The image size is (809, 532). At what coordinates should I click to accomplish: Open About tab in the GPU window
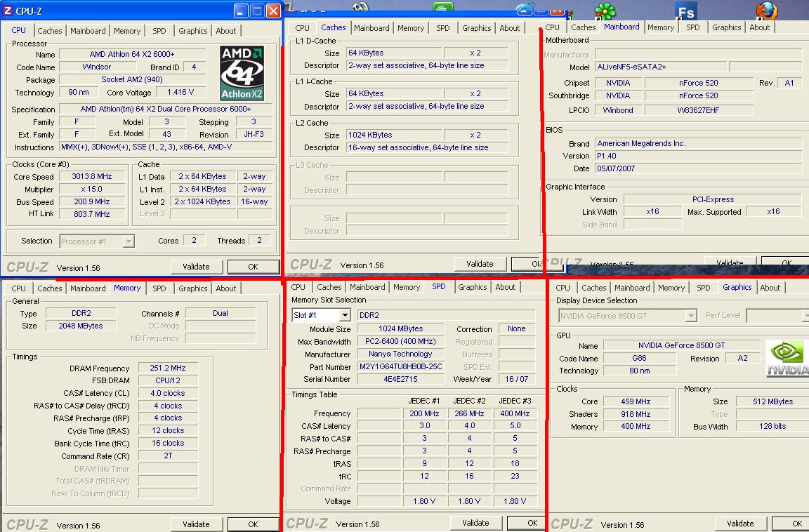point(770,288)
